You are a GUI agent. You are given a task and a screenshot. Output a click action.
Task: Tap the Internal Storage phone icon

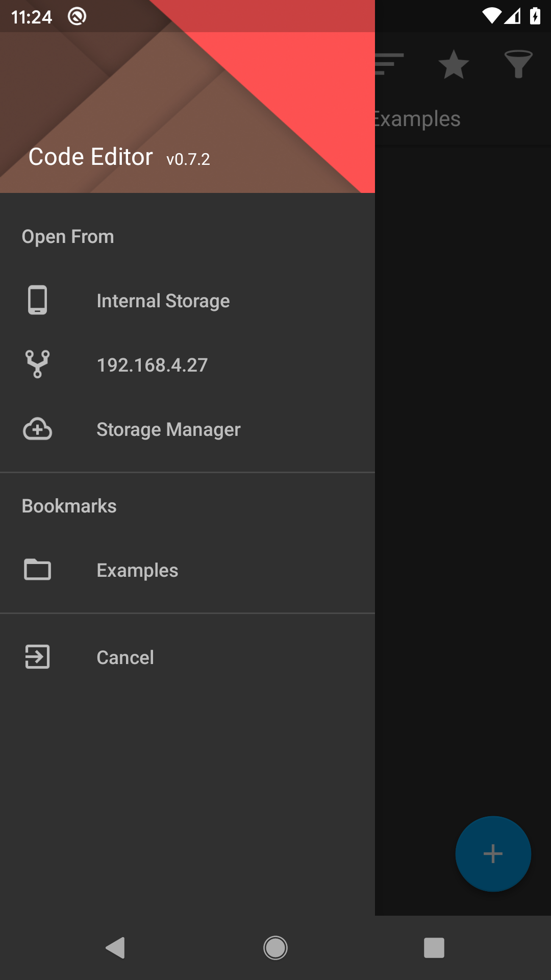point(37,300)
